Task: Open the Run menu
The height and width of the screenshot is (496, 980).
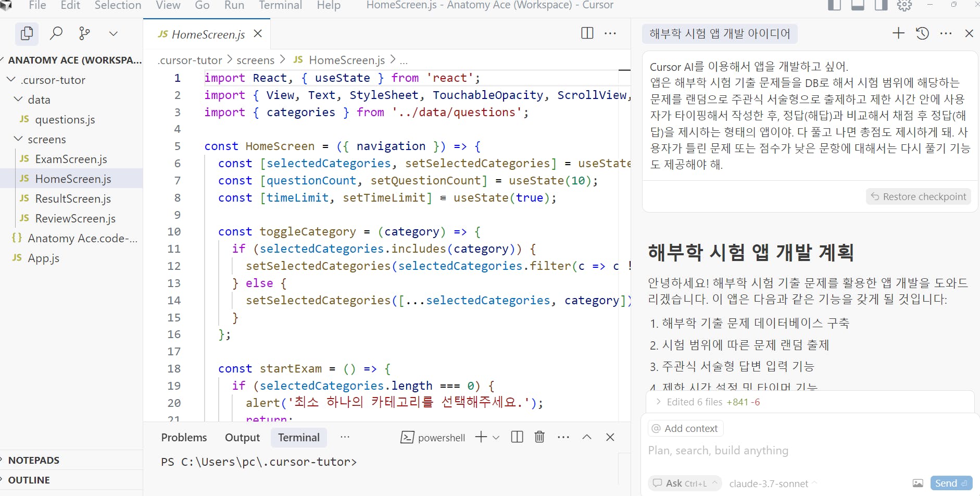Action: pos(234,5)
